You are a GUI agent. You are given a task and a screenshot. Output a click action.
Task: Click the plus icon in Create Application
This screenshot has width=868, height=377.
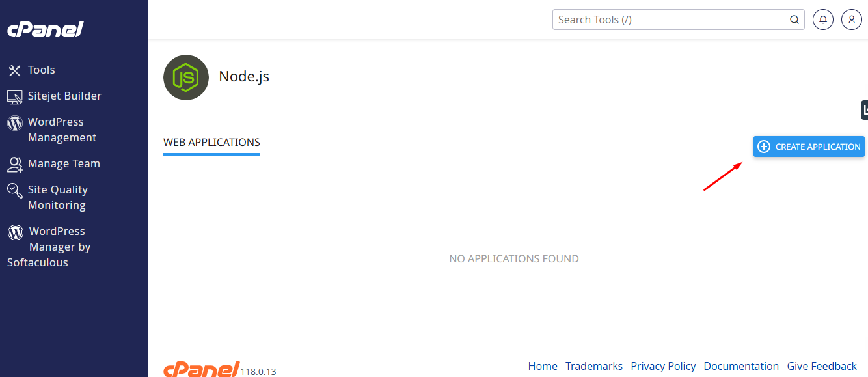pyautogui.click(x=764, y=147)
